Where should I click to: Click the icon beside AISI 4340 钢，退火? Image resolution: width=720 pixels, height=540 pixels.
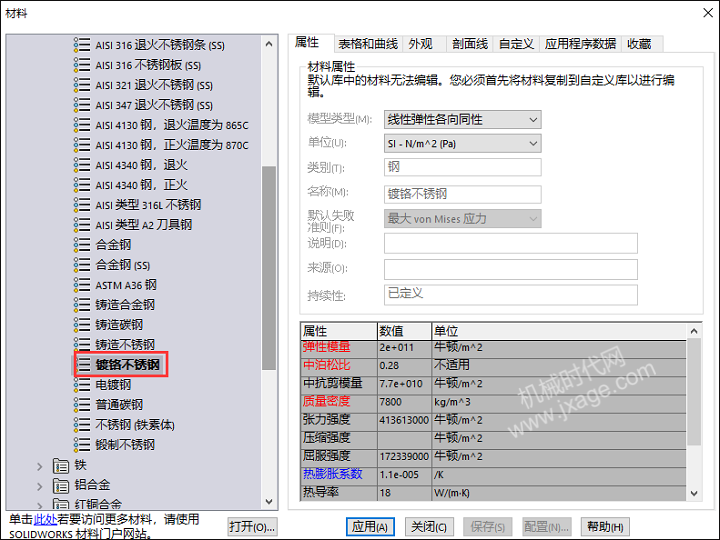(x=82, y=165)
